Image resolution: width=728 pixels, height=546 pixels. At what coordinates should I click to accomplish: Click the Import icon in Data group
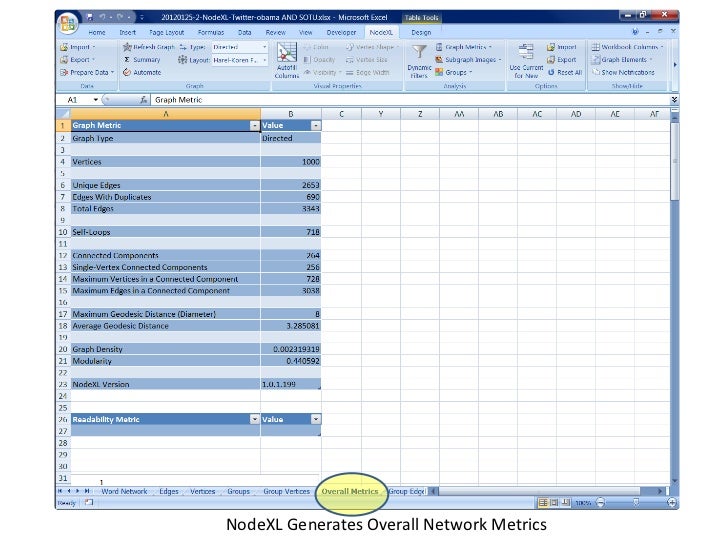point(65,47)
